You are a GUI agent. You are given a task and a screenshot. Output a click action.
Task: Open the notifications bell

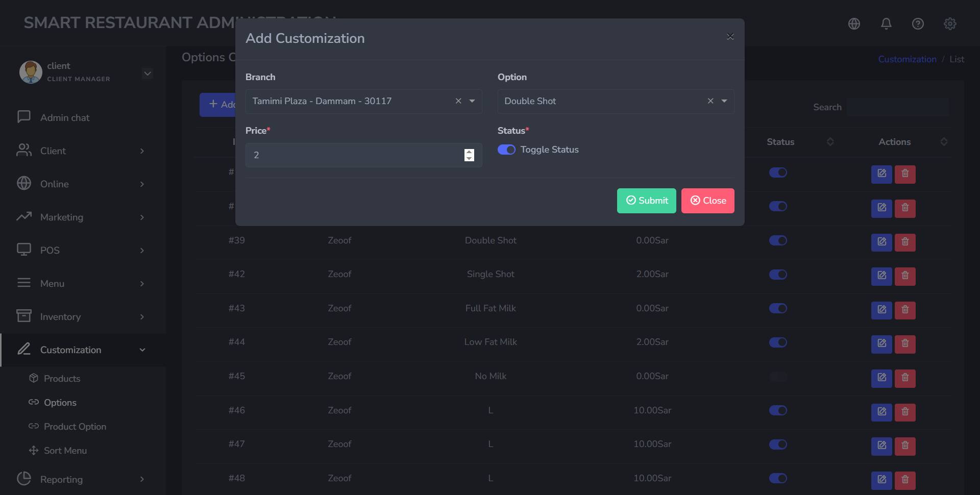pyautogui.click(x=886, y=23)
